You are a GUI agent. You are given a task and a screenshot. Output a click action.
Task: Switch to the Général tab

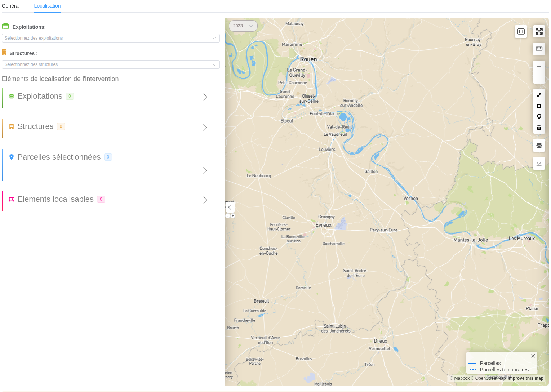point(10,6)
